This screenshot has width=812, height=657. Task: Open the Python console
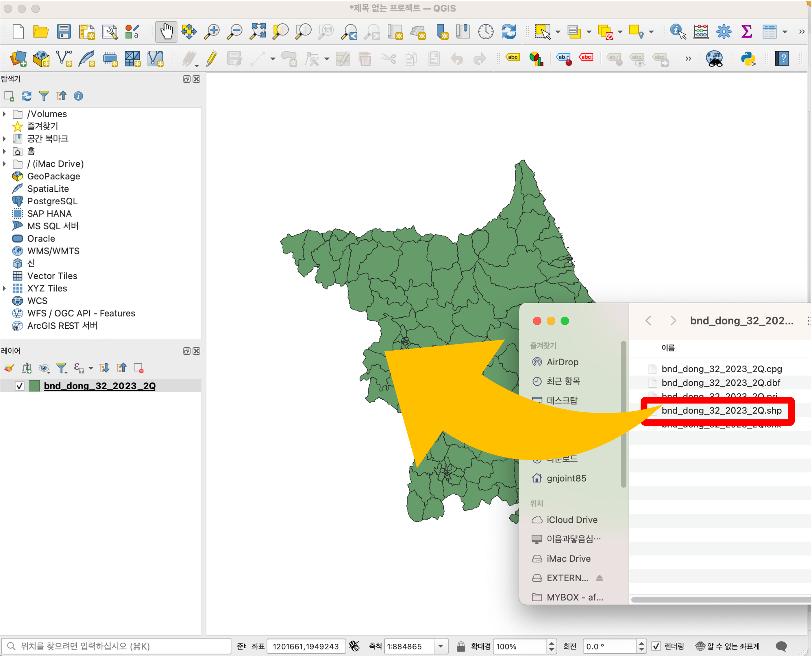(748, 59)
